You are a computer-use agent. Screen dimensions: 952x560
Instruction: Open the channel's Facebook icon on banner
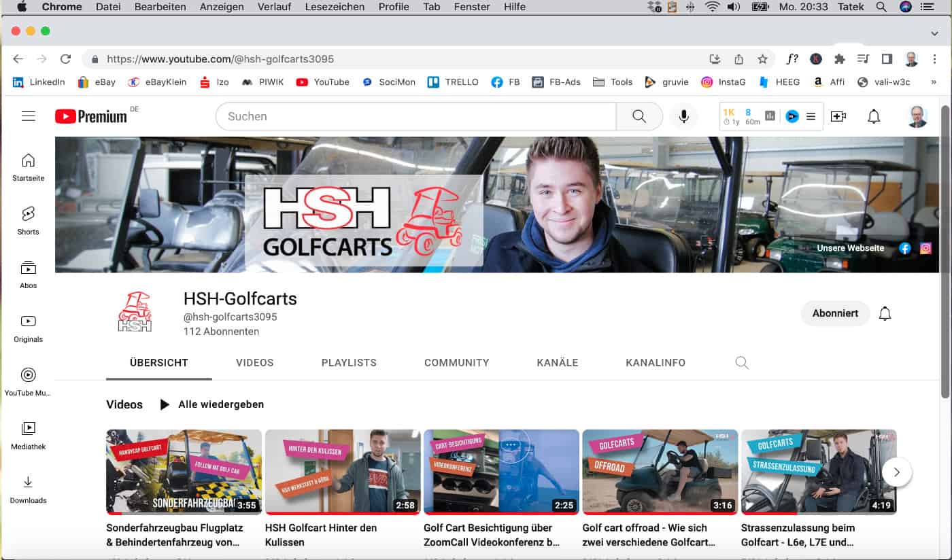(x=905, y=248)
